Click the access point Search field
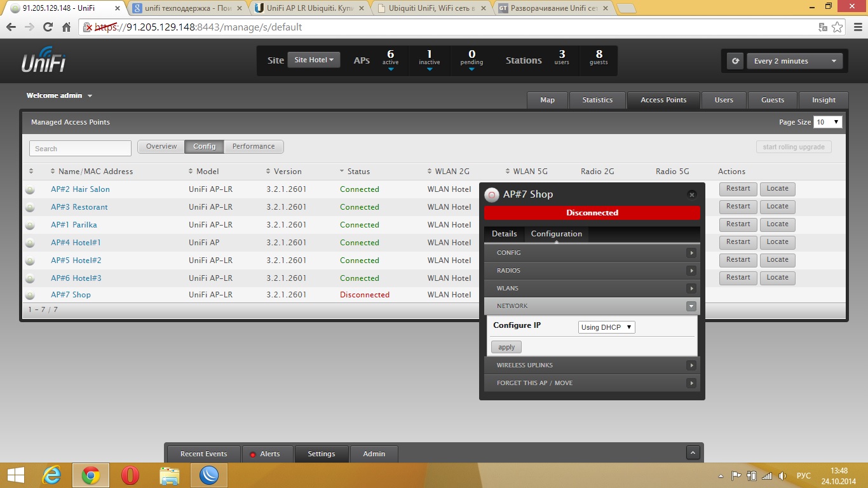Image resolution: width=868 pixels, height=488 pixels. 80,149
